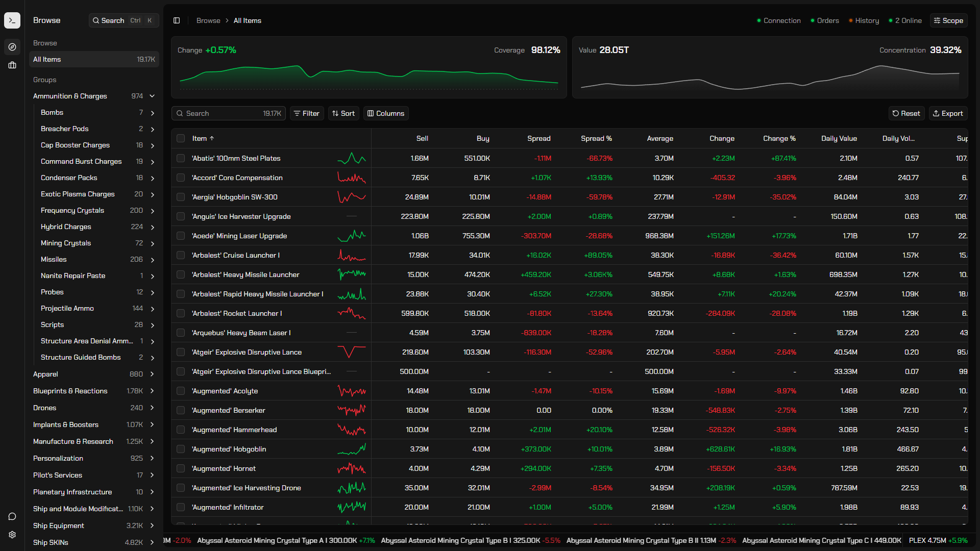
Task: Check the 'Augmented' Hornet row
Action: click(x=181, y=468)
